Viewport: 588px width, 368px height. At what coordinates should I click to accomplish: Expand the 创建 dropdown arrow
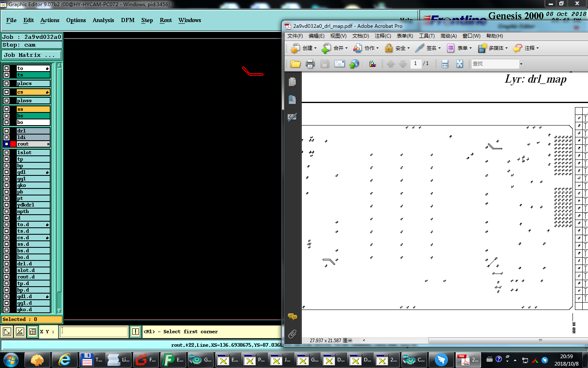pyautogui.click(x=315, y=48)
